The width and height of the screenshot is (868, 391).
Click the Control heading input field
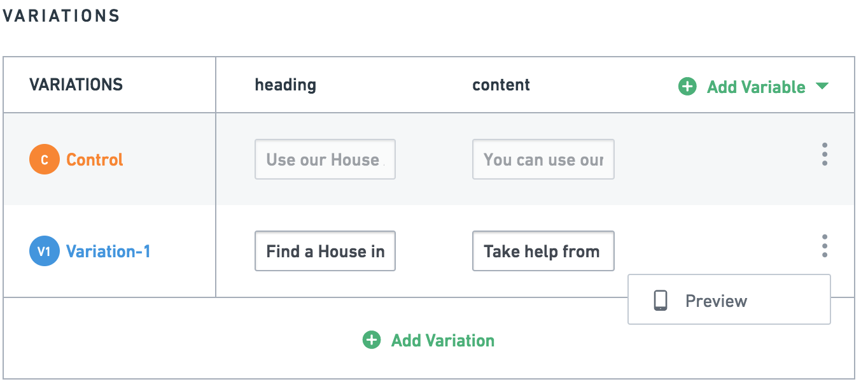325,159
